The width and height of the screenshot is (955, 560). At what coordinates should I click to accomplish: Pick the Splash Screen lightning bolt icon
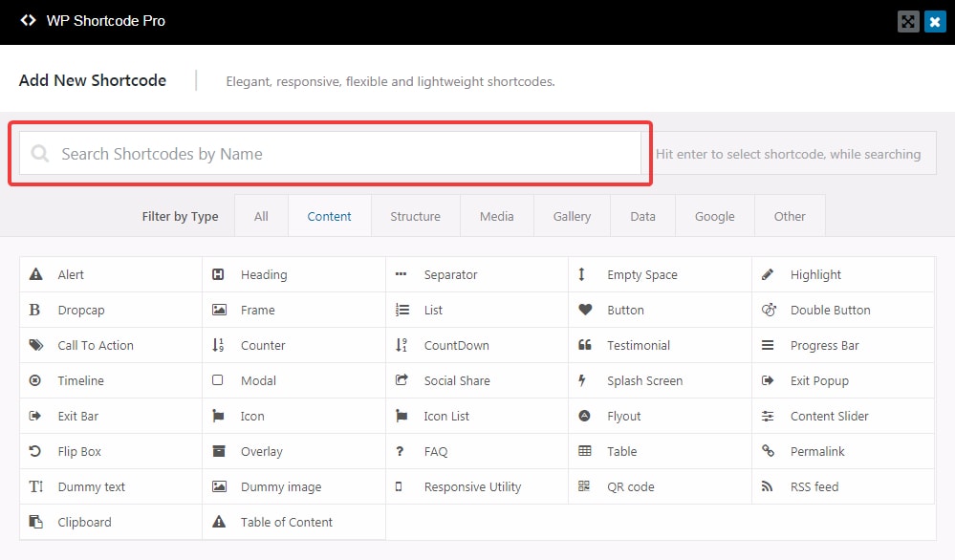click(x=582, y=380)
